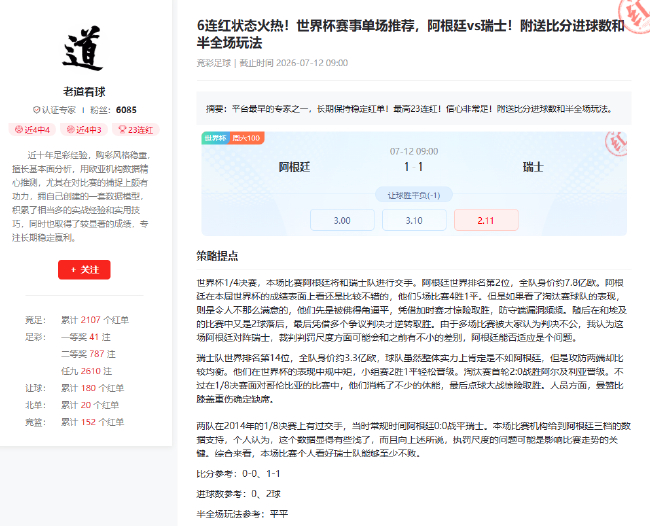Select highlighted odds 2.11
The height and width of the screenshot is (526, 650).
pos(486,221)
